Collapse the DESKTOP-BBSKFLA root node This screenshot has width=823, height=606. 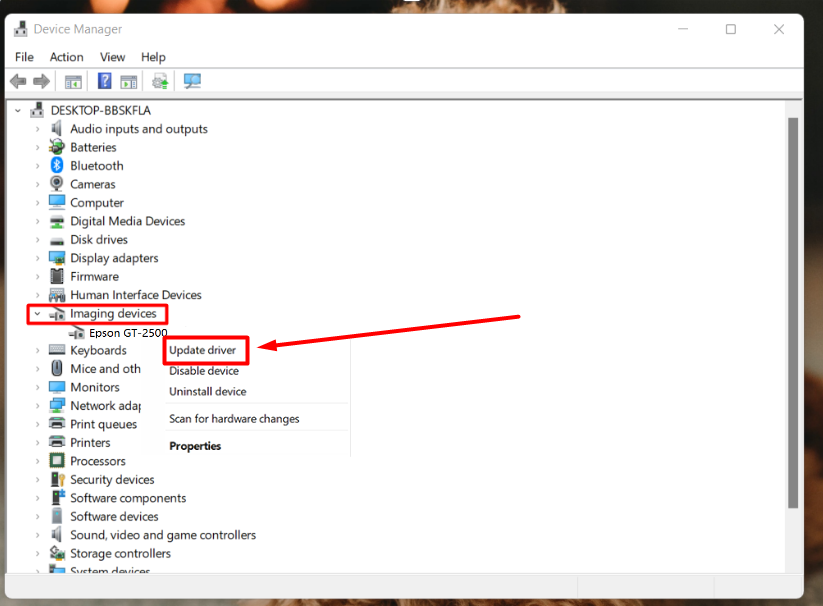coord(18,111)
